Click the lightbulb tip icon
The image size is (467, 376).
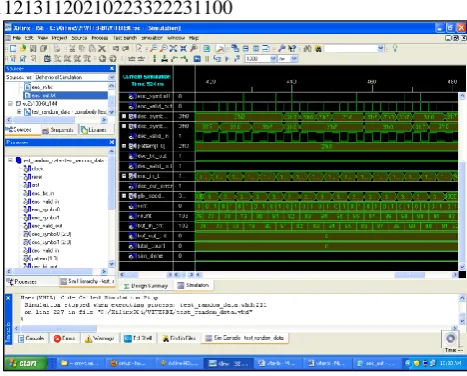pos(395,49)
